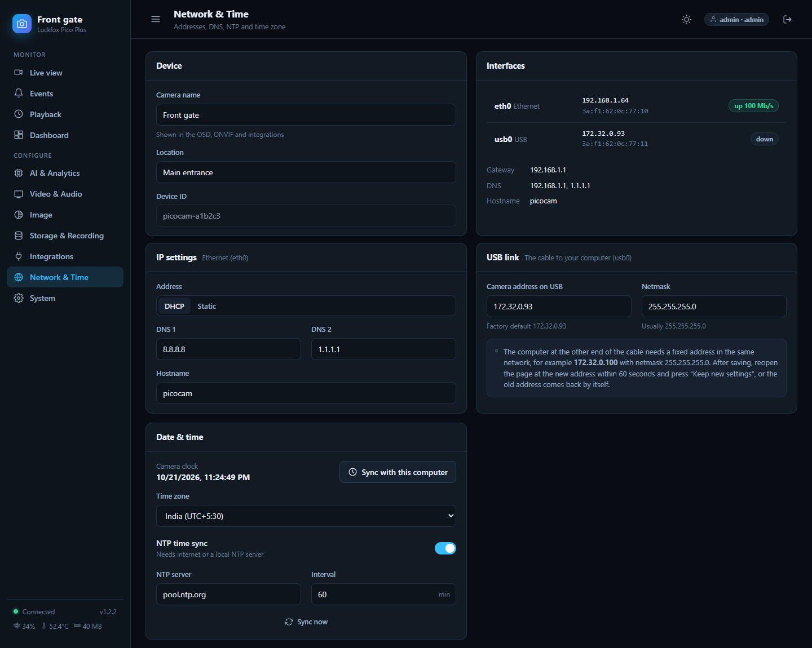Image resolution: width=812 pixels, height=648 pixels.
Task: Open the Integrations section
Action: 65,256
